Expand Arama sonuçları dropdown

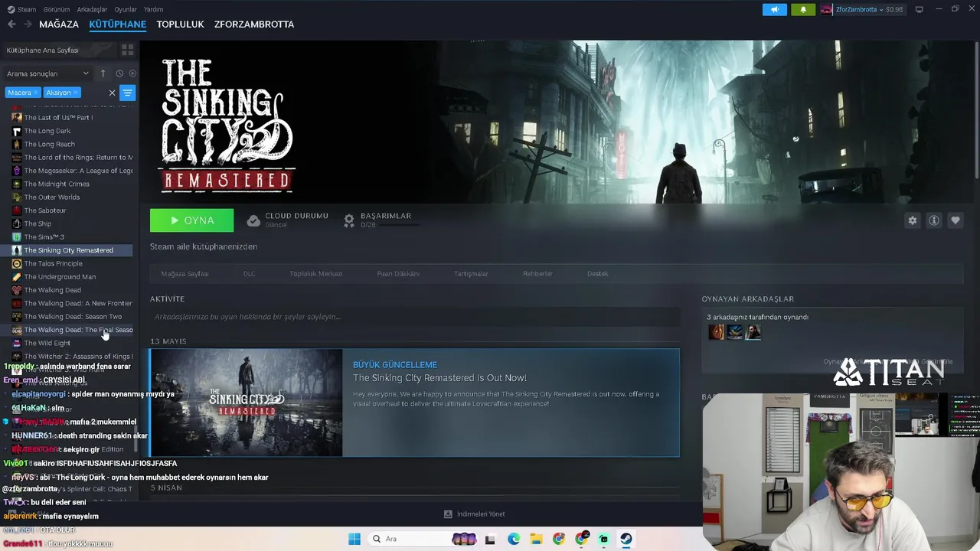48,73
